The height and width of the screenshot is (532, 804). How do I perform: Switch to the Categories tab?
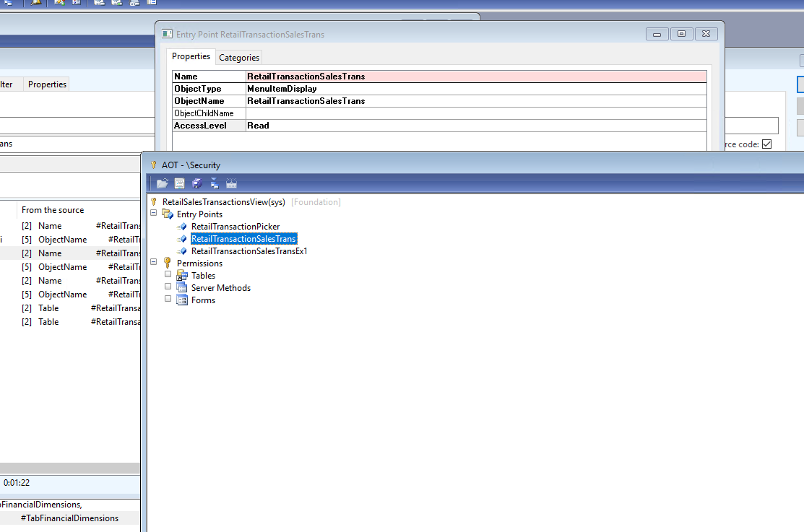(239, 58)
